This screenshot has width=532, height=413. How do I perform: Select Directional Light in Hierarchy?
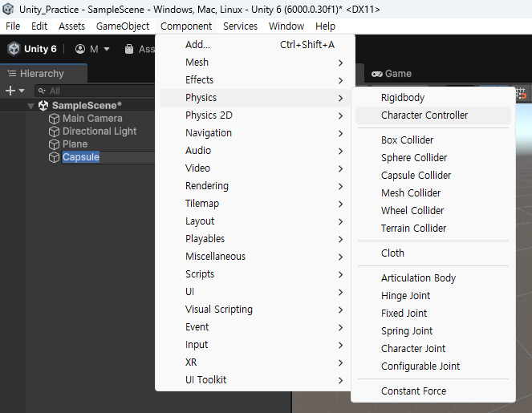(99, 132)
